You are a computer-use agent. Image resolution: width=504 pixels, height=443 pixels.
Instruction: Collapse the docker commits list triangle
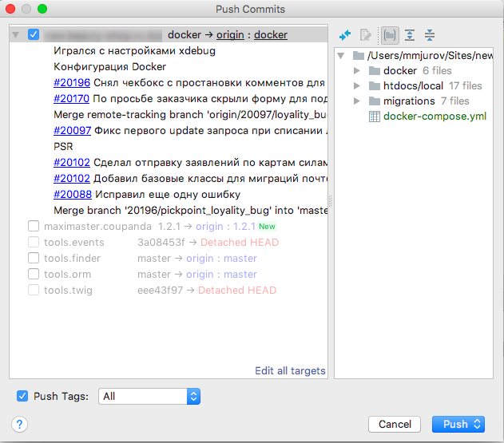(x=17, y=35)
